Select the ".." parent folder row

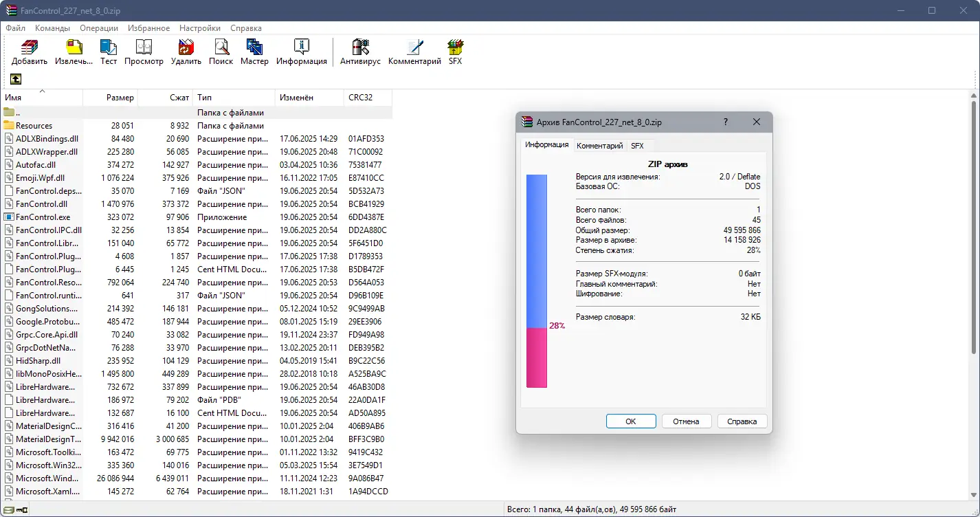tap(197, 113)
